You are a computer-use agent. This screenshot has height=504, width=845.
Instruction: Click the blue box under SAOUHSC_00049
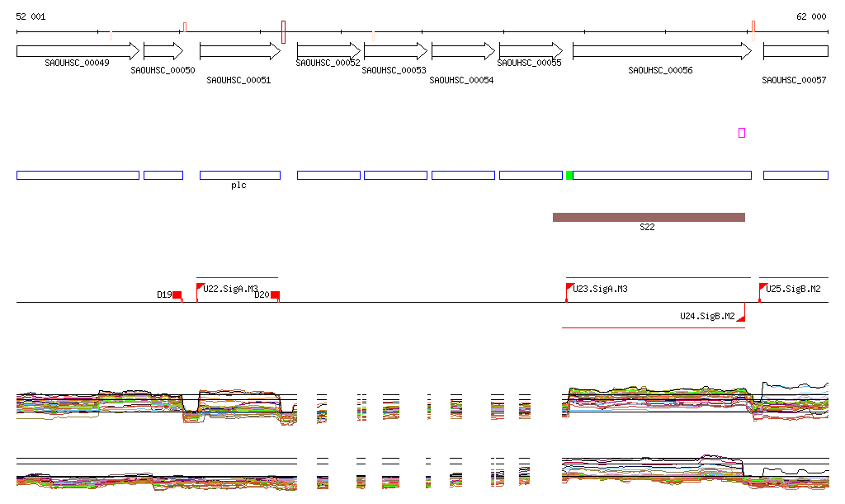tap(78, 175)
